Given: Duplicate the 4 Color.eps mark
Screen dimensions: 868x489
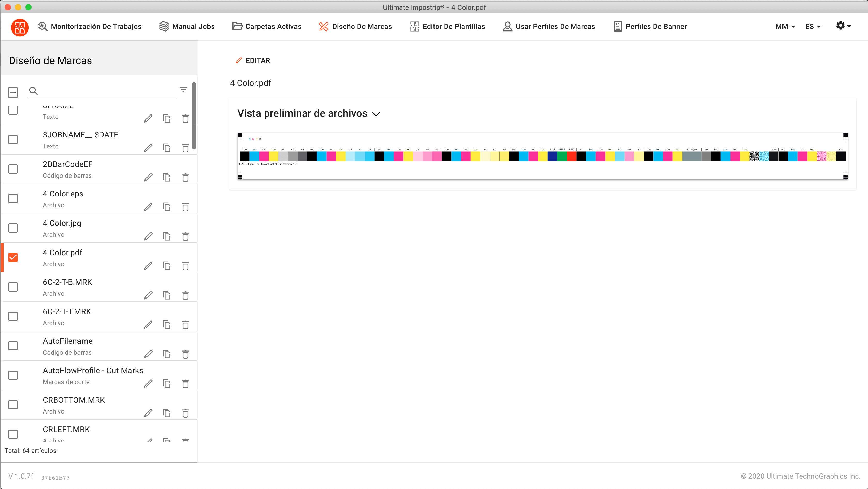Looking at the screenshot, I should (167, 207).
